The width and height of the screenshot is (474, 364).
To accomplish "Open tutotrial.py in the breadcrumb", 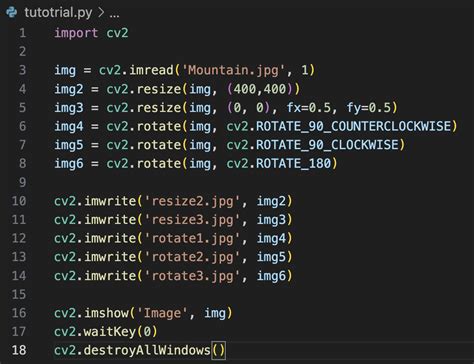I will [x=58, y=13].
